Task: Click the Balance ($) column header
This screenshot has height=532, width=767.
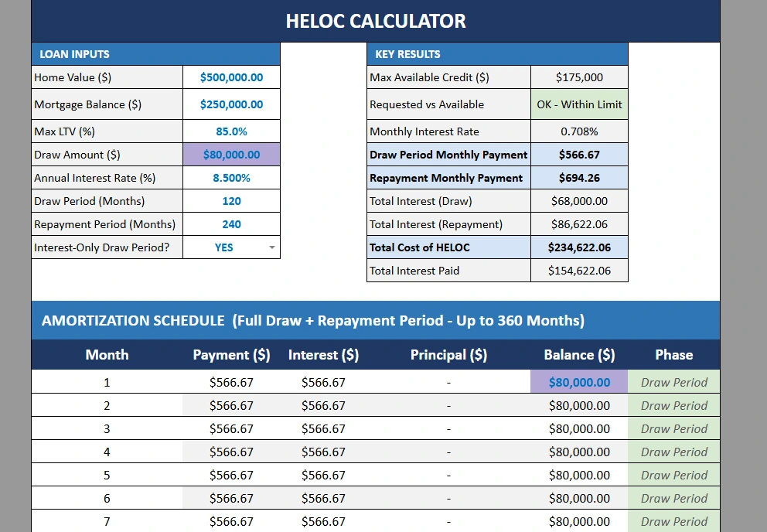Action: tap(578, 355)
